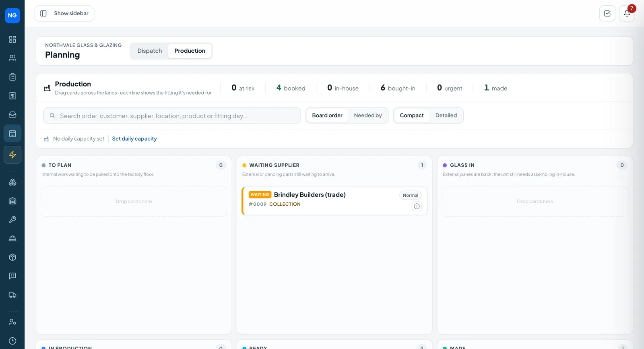
Task: Open the Brindley Builders (trade) card
Action: [x=334, y=201]
